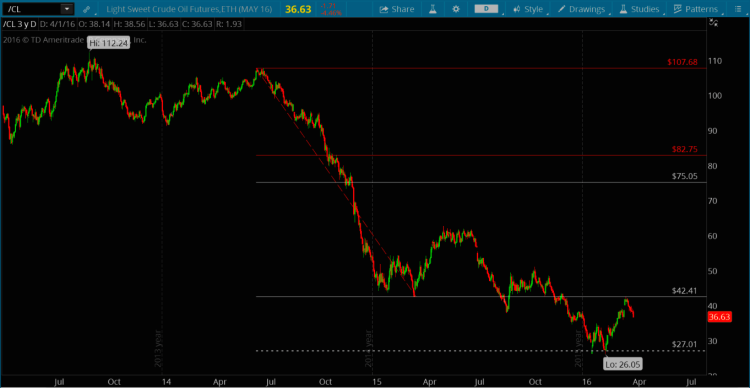Select the $82.75 red price level label

tap(684, 149)
